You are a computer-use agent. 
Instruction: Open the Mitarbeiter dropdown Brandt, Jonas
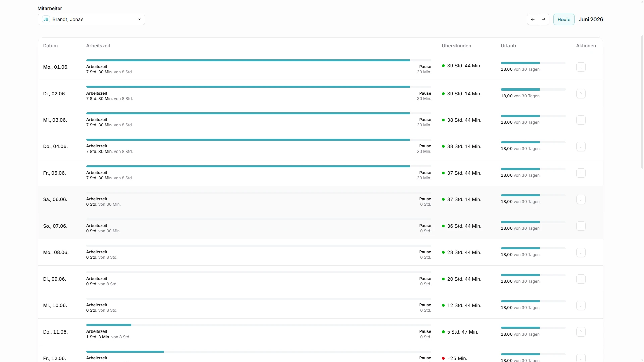91,19
